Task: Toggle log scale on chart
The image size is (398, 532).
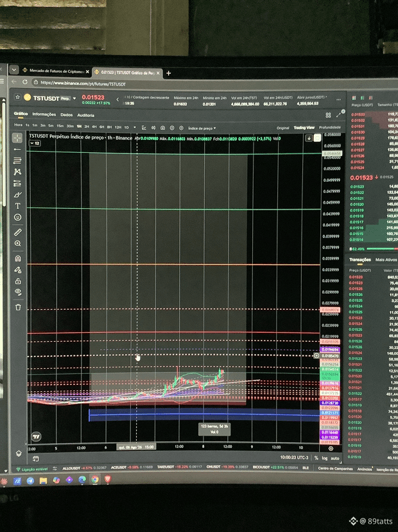Action: click(325, 458)
